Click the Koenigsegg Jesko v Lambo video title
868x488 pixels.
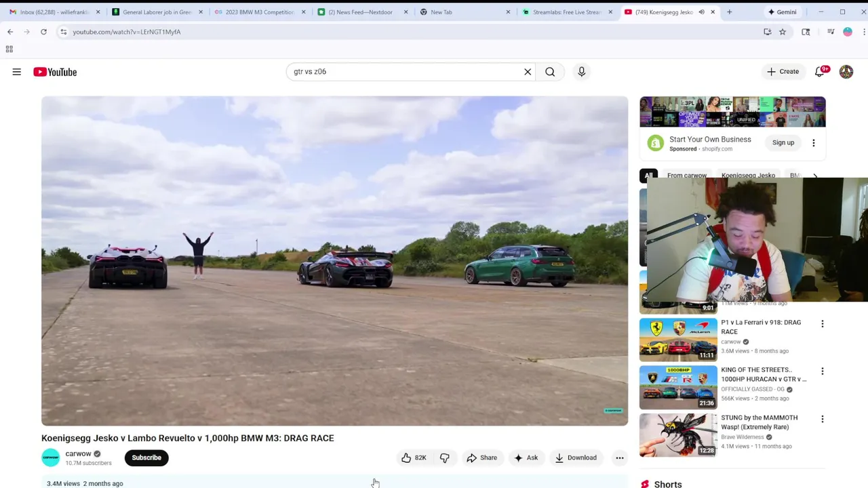[x=188, y=439]
